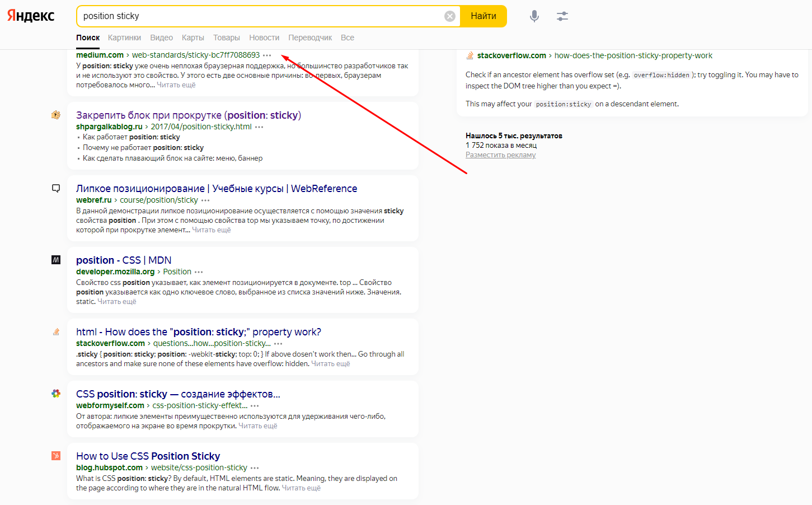Click stackoverflow.com domain in right answer card
Image resolution: width=812 pixels, height=505 pixels.
tap(511, 55)
